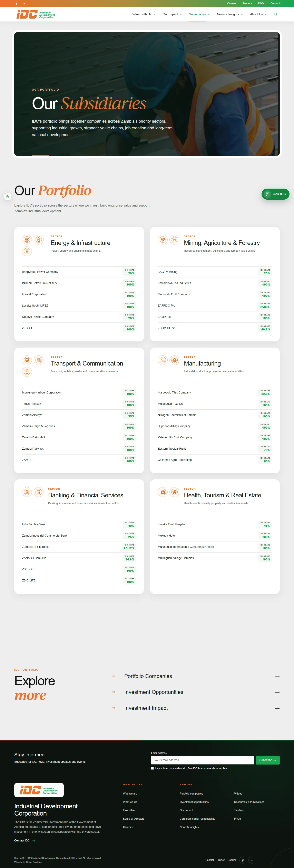The image size is (294, 868).
Task: Open the Facebook icon in top bar
Action: pos(17,3)
